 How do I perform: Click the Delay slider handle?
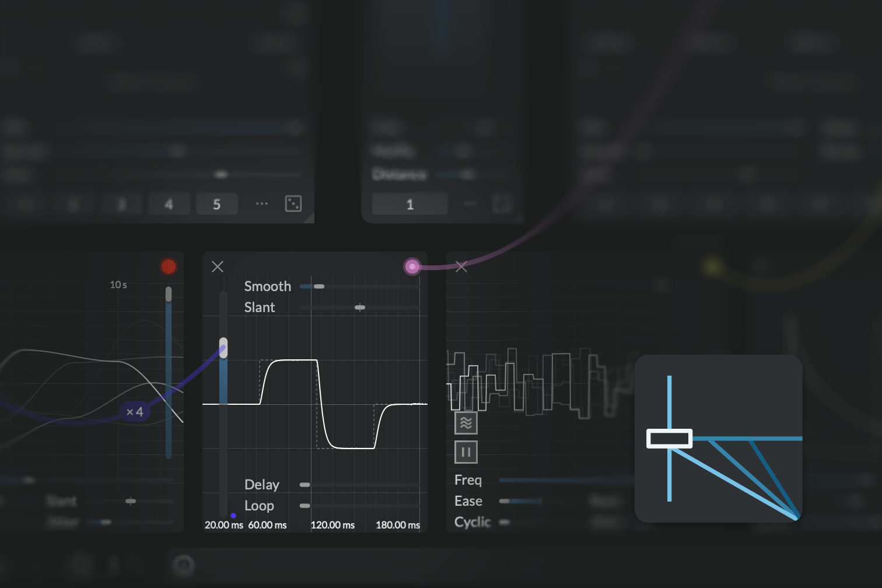point(304,485)
